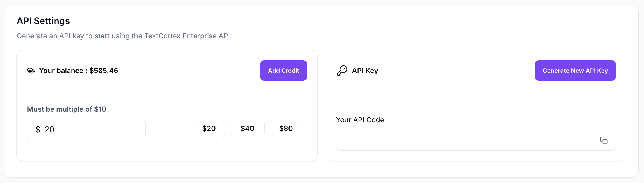Click the copy icon in API code field
This screenshot has height=183, width=644.
[604, 140]
